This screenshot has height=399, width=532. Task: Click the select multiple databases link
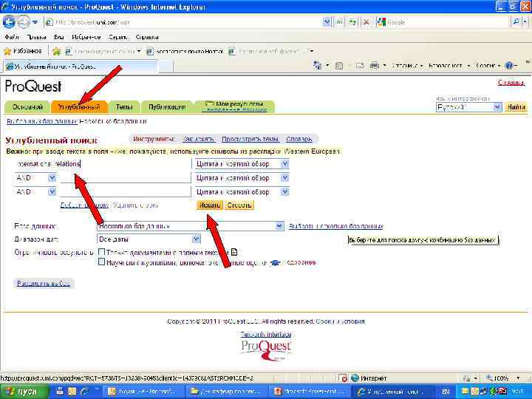336,226
